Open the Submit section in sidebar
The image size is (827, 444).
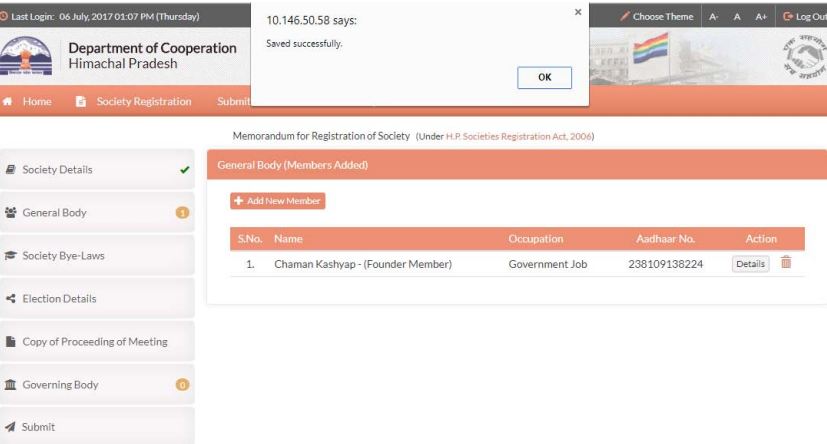pos(97,426)
